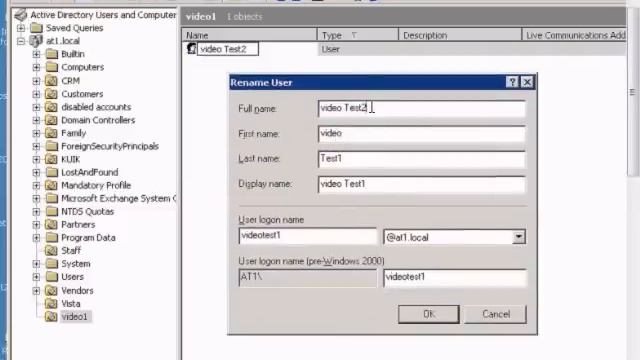Click the Computers folder icon
Screen dimensions: 640x360
pyautogui.click(x=51, y=67)
